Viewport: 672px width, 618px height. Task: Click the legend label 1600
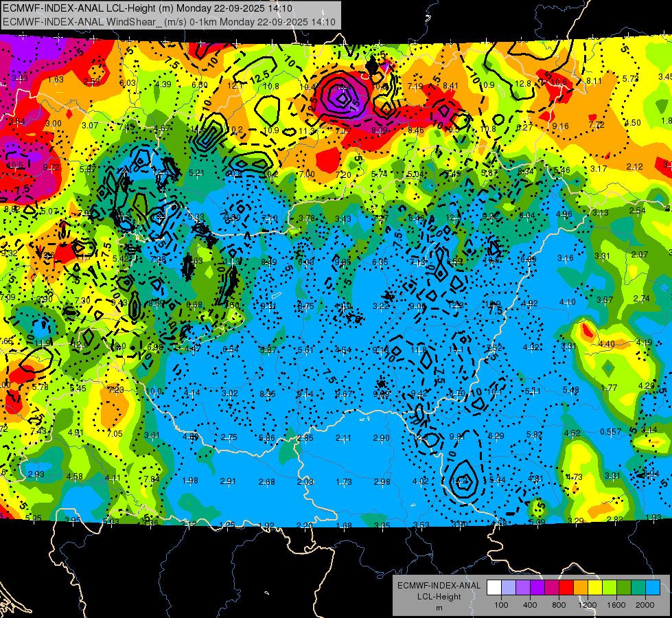click(x=616, y=605)
